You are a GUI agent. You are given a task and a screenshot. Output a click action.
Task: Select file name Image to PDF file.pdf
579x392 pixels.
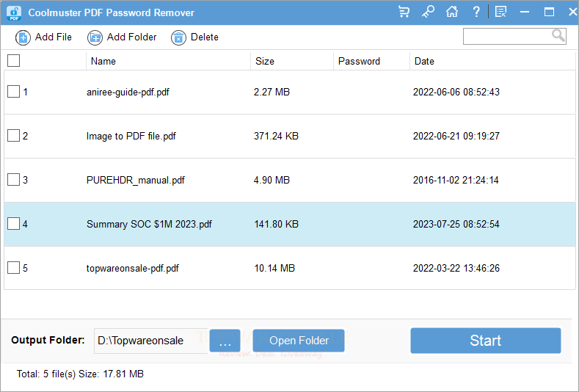pos(131,136)
